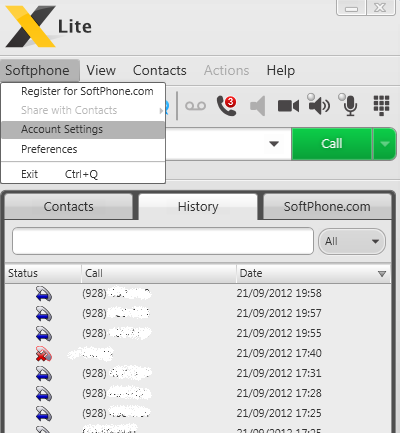
Task: Click the green Call button
Action: tap(332, 144)
